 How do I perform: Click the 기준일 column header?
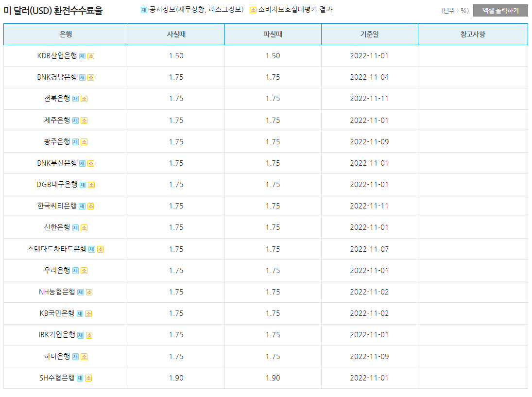click(370, 34)
